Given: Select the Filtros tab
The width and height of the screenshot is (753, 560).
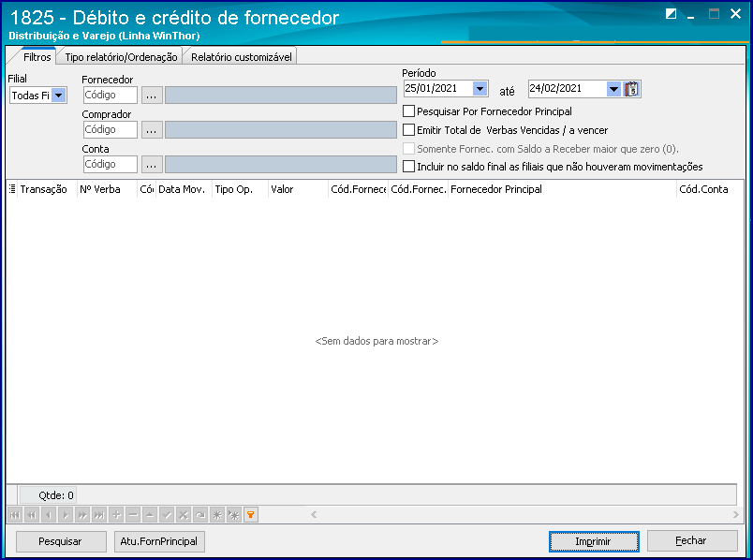Looking at the screenshot, I should coord(37,57).
